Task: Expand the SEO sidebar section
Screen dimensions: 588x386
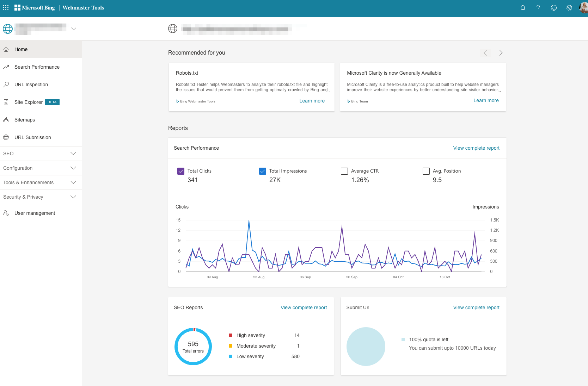Action: coord(41,154)
